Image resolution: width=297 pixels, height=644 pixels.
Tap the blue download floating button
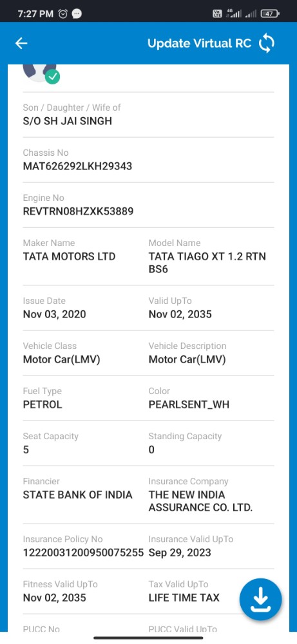pos(260,599)
